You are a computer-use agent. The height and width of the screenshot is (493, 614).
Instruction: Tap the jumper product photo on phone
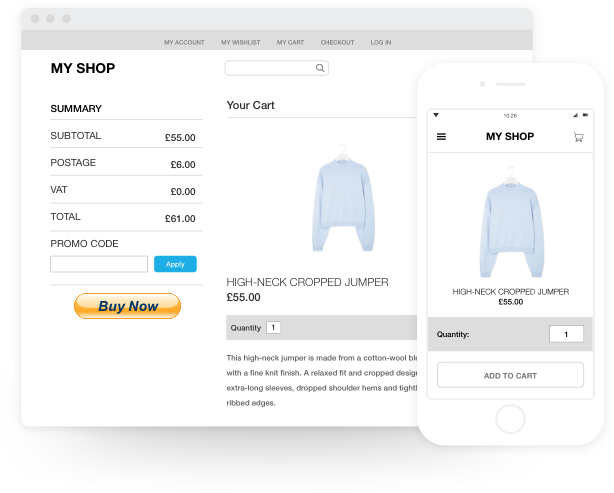coord(511,226)
